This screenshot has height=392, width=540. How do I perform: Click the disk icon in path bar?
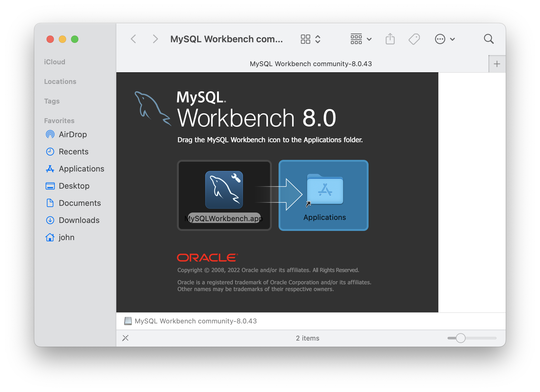click(x=128, y=321)
